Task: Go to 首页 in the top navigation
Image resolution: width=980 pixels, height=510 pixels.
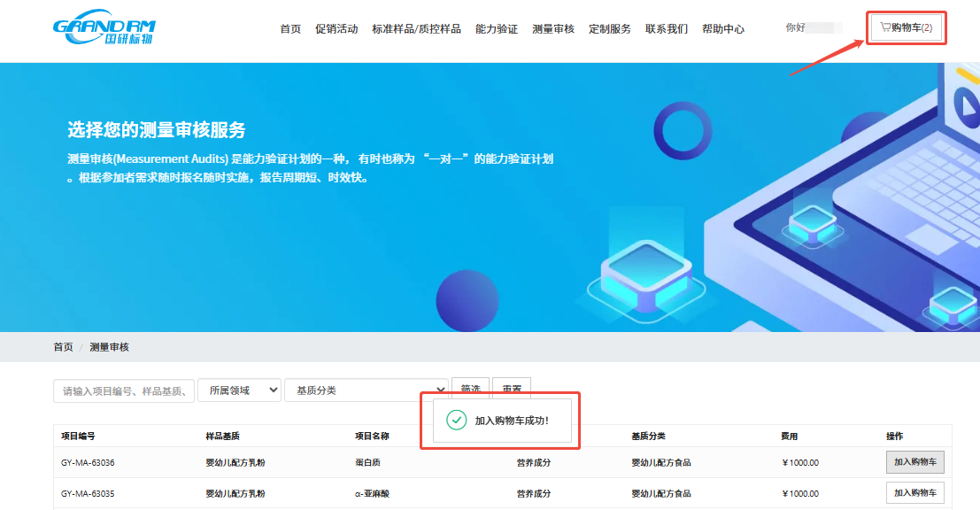Action: pos(290,29)
